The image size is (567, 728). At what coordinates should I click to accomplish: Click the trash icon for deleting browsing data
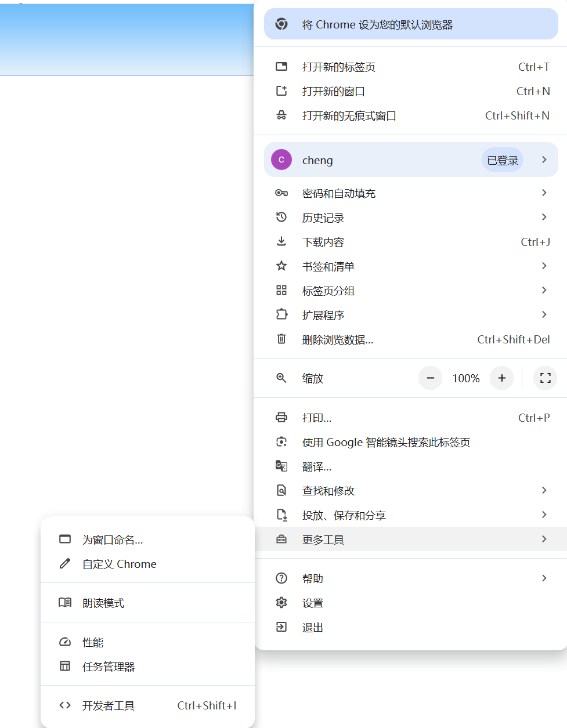coord(281,339)
